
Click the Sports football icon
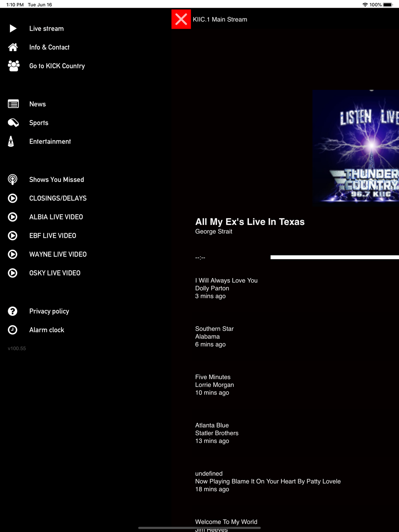tap(13, 123)
